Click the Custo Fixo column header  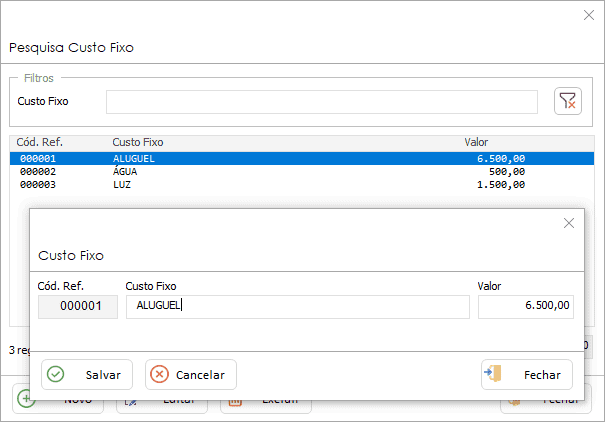click(138, 142)
